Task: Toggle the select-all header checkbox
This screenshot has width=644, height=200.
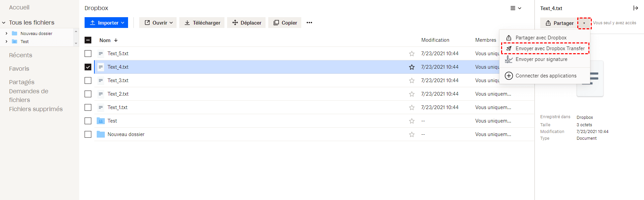Action: click(88, 40)
